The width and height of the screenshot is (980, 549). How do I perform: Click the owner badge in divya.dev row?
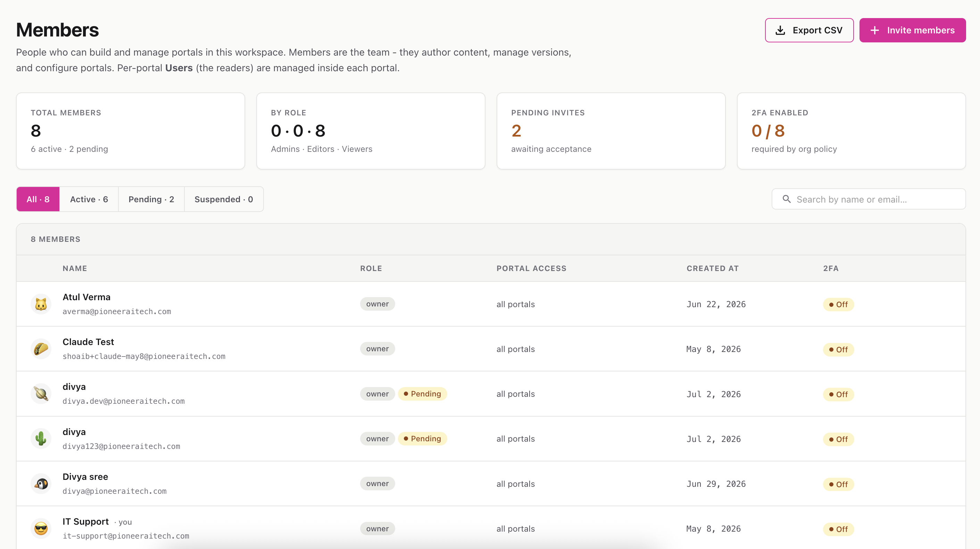point(377,394)
